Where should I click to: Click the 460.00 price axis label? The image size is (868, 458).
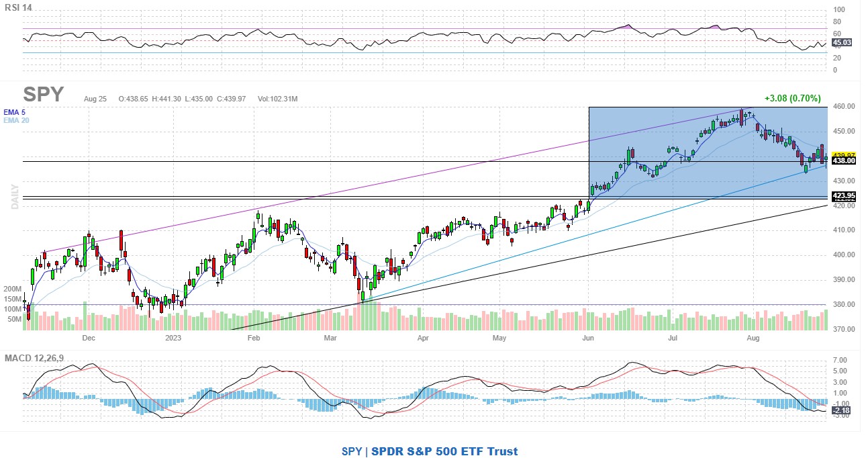point(844,107)
